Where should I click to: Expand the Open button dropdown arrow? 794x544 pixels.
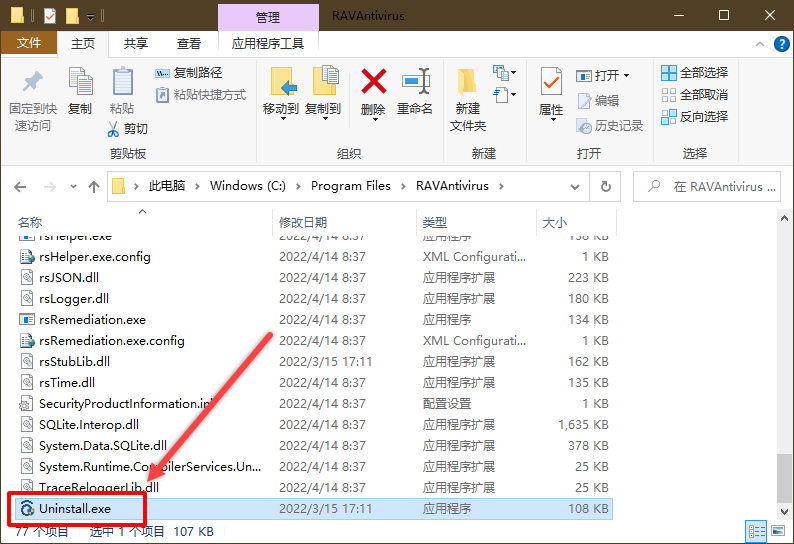(x=626, y=75)
